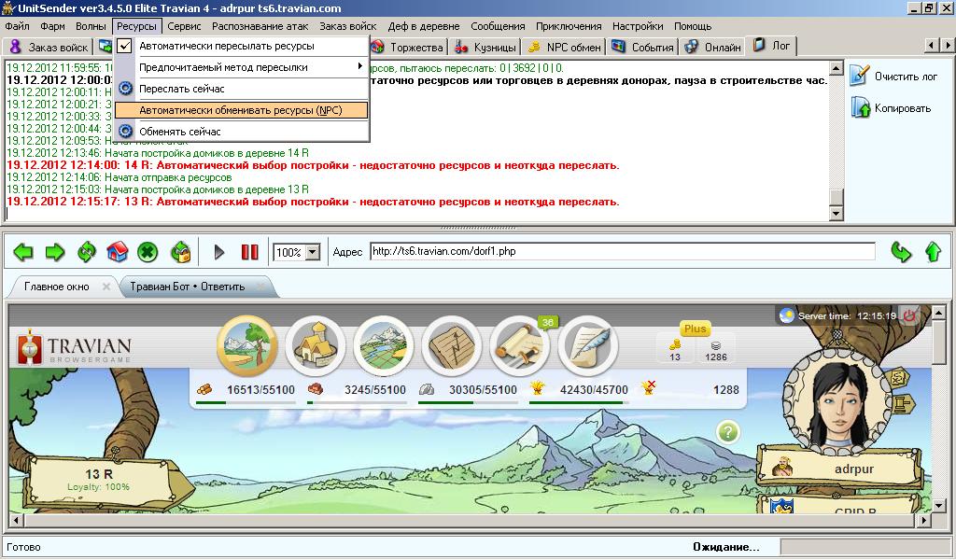Click the auction gavel icon beside the hero

pyautogui.click(x=904, y=403)
